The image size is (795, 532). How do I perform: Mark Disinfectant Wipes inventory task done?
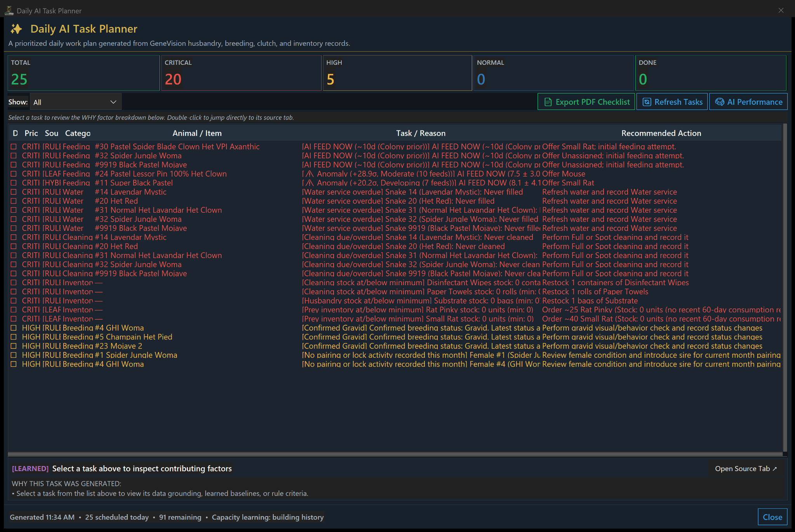(x=14, y=282)
